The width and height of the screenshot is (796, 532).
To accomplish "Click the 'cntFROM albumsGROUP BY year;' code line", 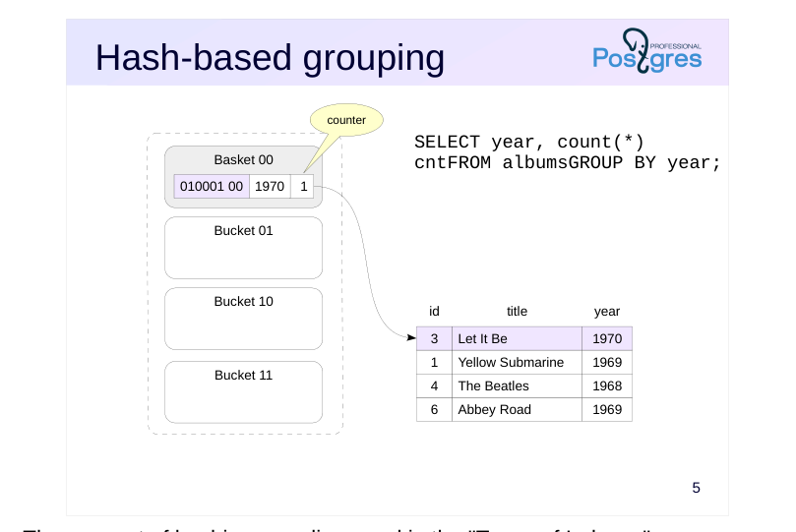I will 567,163.
